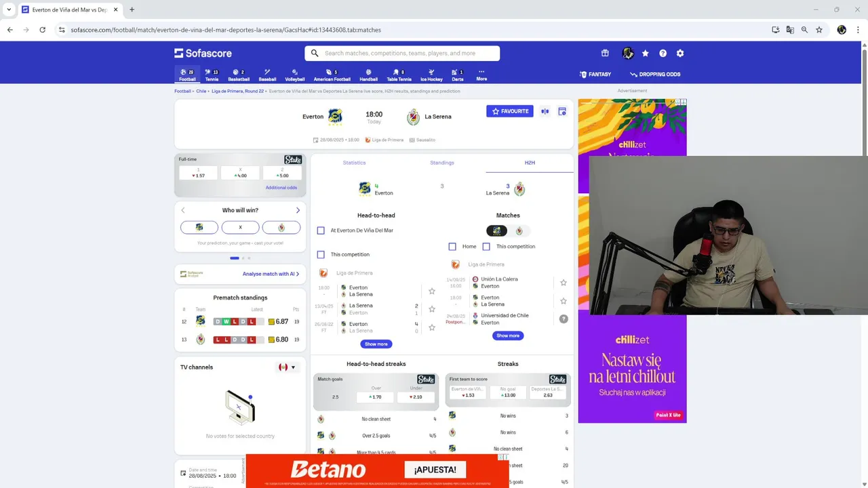Open TV channels country dropdown
Screen dimensions: 868x488
tap(288, 367)
